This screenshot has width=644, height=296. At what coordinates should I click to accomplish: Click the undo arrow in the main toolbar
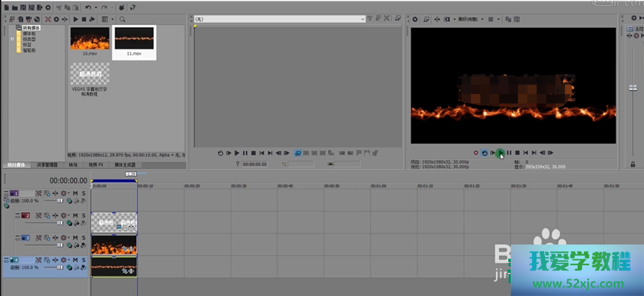[88, 7]
